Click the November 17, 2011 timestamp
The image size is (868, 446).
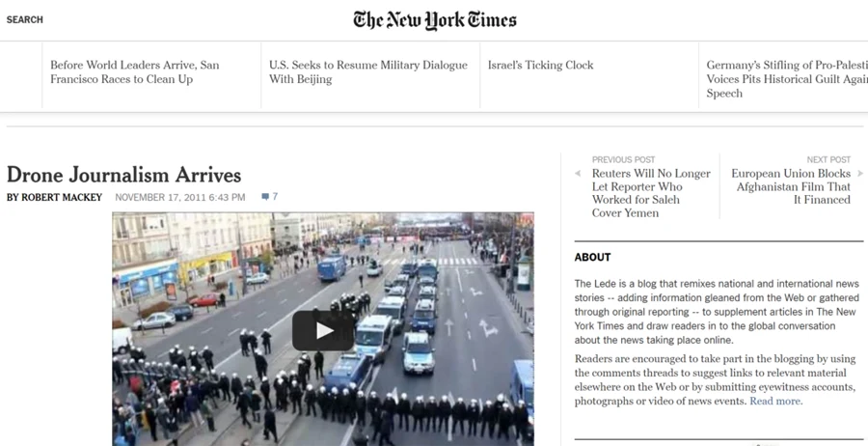180,197
